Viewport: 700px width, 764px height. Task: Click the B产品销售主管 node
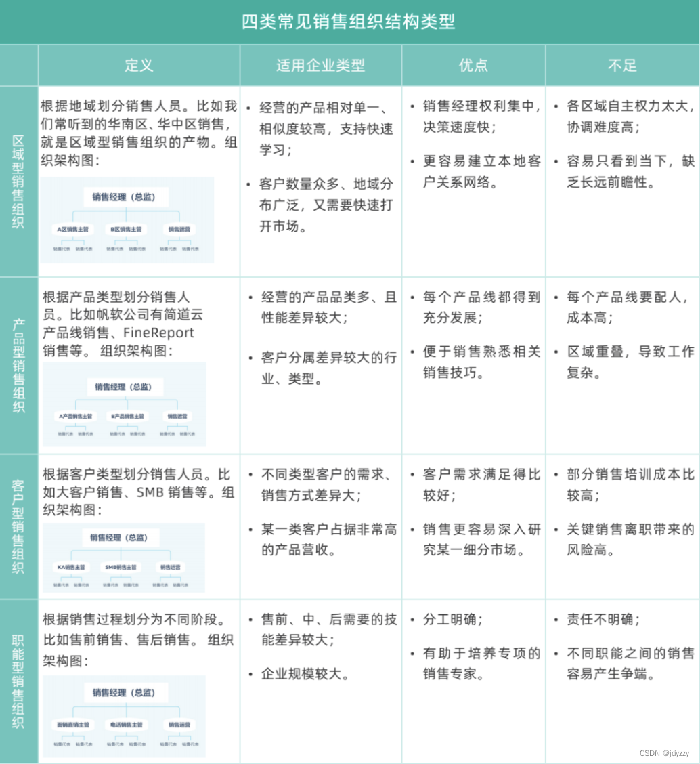click(x=128, y=416)
